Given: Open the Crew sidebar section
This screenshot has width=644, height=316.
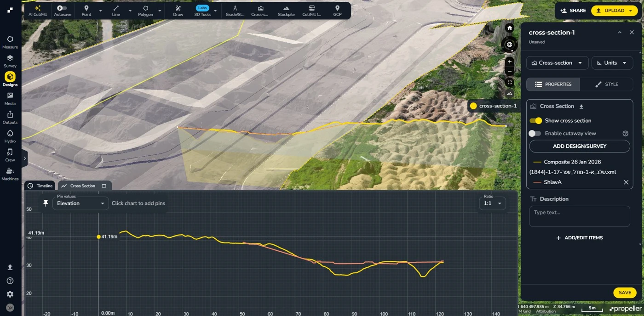Looking at the screenshot, I should 10,155.
